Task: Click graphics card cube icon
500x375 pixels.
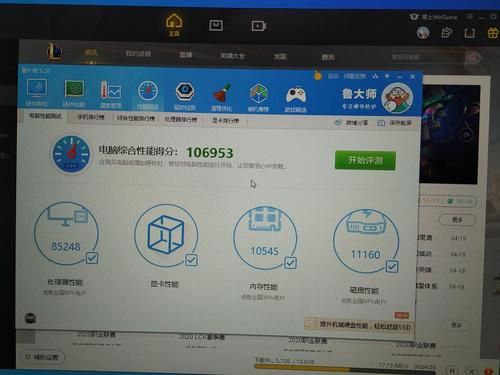Action: 166,234
